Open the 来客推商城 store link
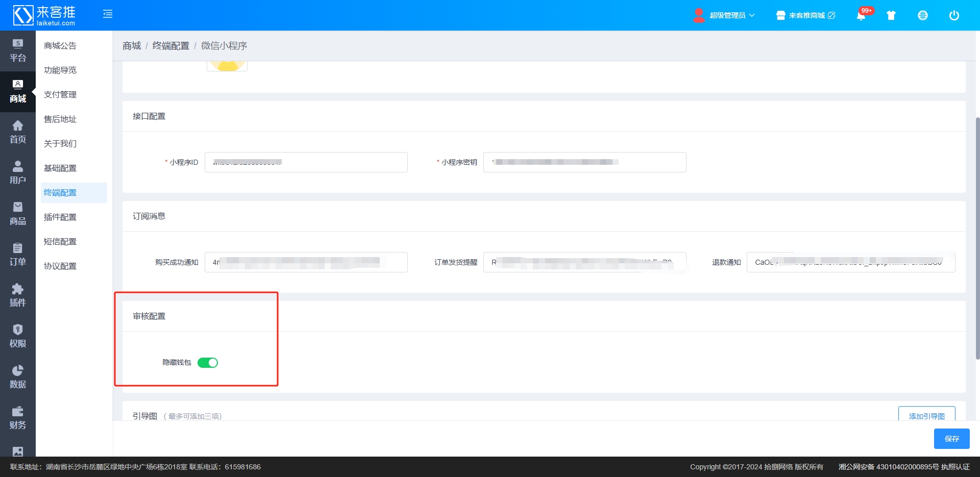 click(x=806, y=15)
